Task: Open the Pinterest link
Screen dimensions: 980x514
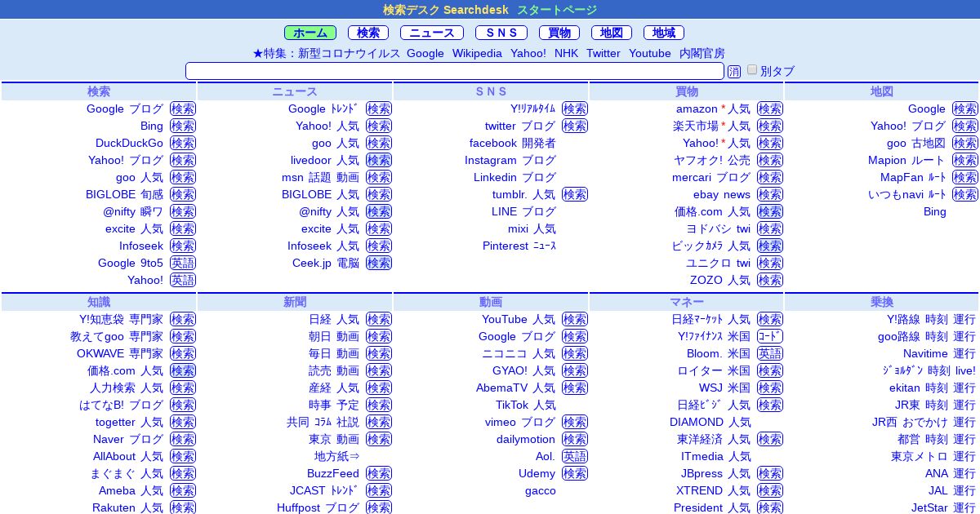Action: click(x=506, y=246)
